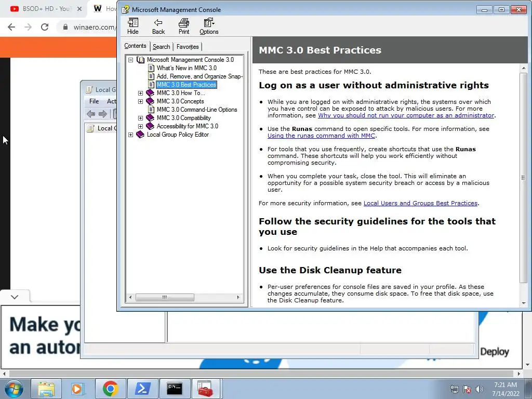Screen dimensions: 532x399
Task: Open MMC 3.0 Command-Line Options topic
Action: (197, 110)
